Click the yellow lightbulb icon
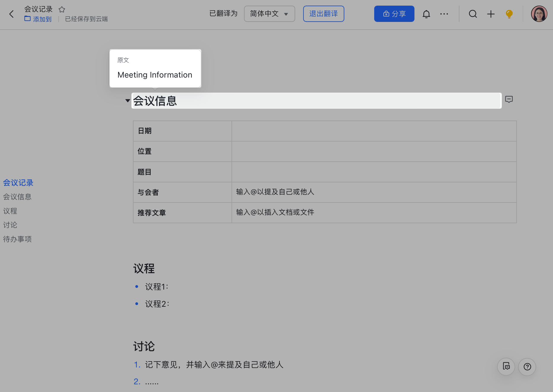This screenshot has height=392, width=553. click(x=509, y=14)
